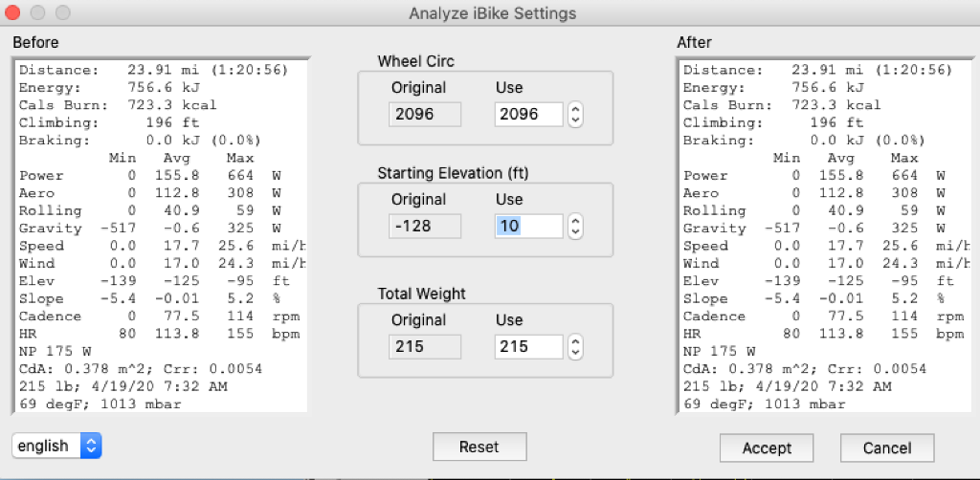Viewport: 980px width, 480px height.
Task: Open the english language dropdown
Action: pos(56,446)
